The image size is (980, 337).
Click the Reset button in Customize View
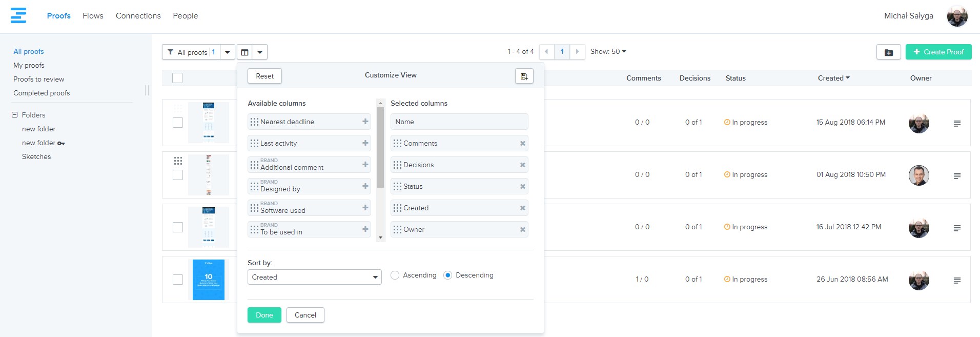264,76
